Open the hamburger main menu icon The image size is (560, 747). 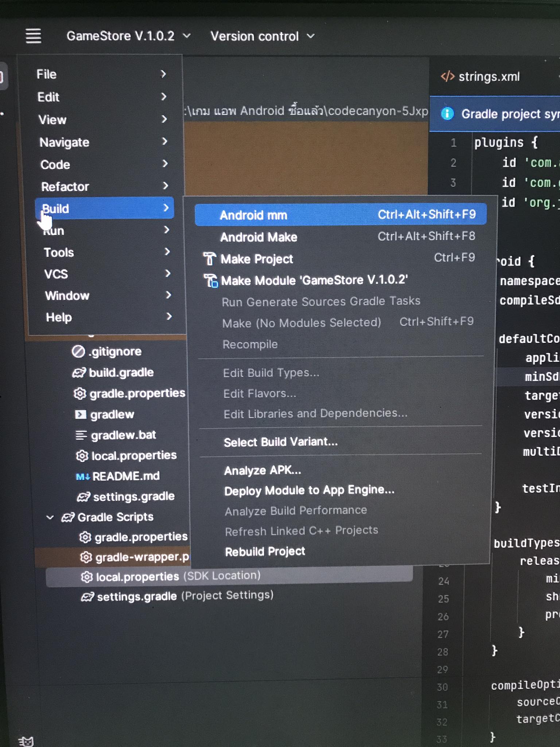pyautogui.click(x=33, y=36)
